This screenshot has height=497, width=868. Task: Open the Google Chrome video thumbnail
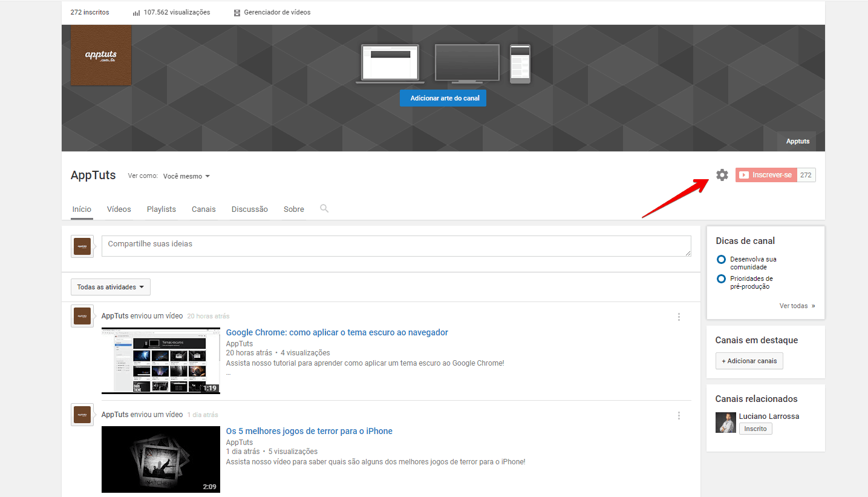(x=161, y=361)
